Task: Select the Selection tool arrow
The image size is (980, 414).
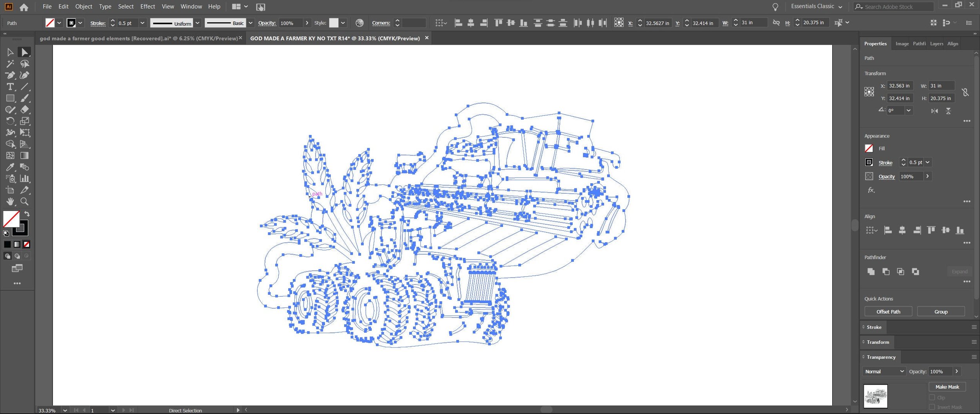Action: point(10,52)
